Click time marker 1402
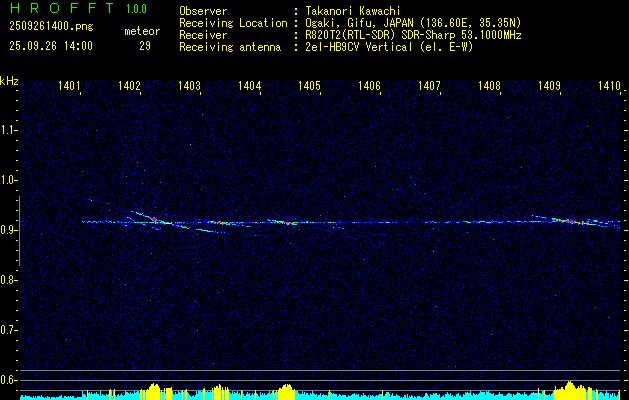Screen dimensions: 629x400 pos(130,85)
